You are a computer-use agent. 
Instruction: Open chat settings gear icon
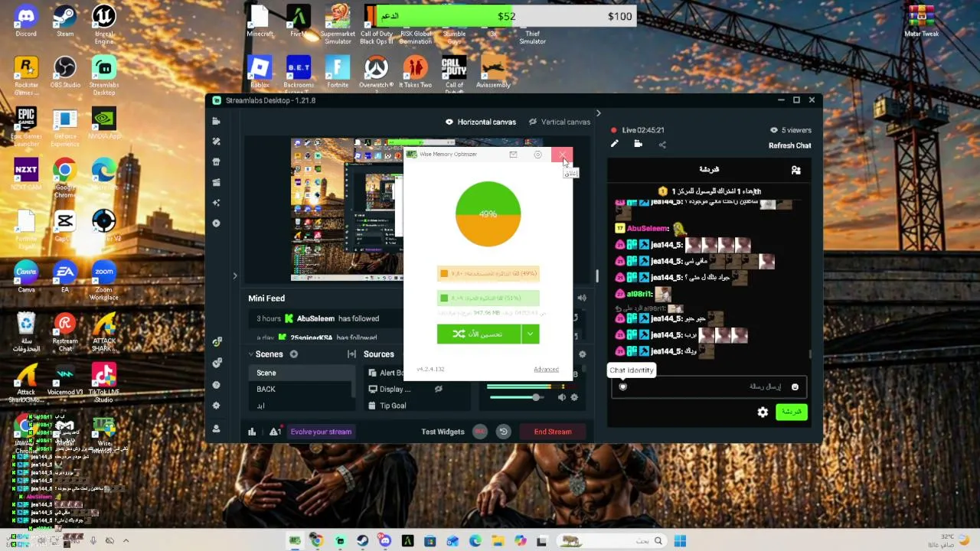763,412
